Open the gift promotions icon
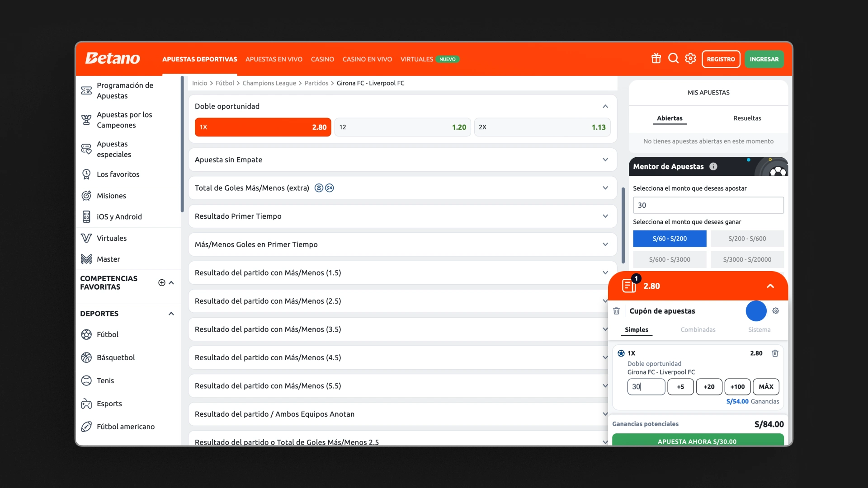This screenshot has height=488, width=868. pyautogui.click(x=656, y=58)
